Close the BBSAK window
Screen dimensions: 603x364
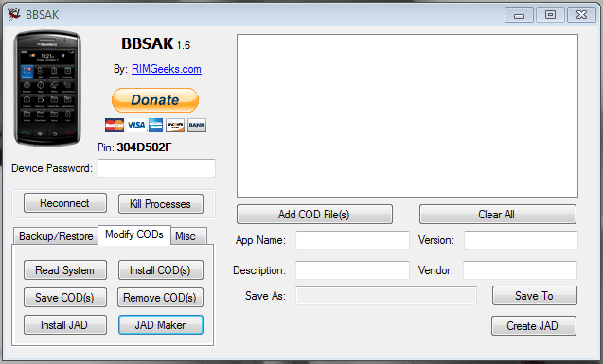581,15
